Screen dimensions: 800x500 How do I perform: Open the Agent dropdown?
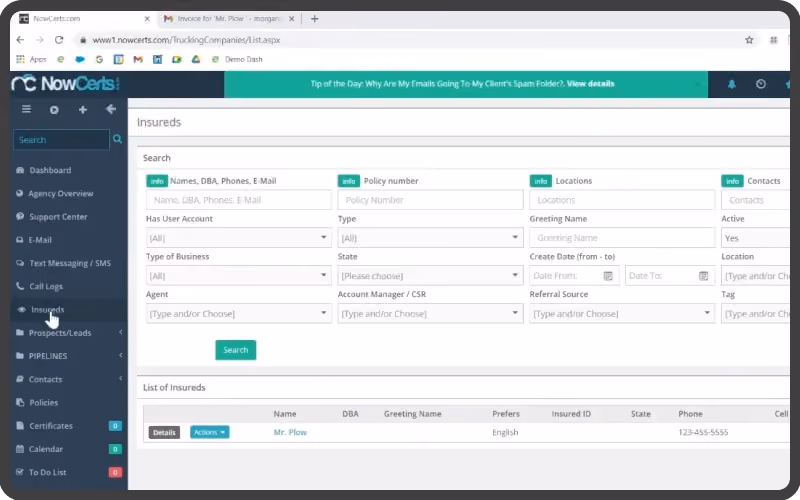238,313
